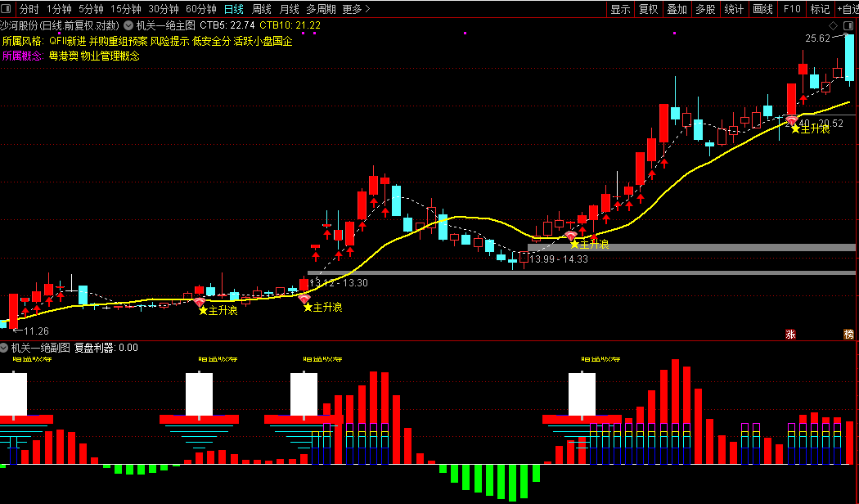Click the red 涨 badge icon
Viewport: 859px width, 504px height.
click(790, 334)
